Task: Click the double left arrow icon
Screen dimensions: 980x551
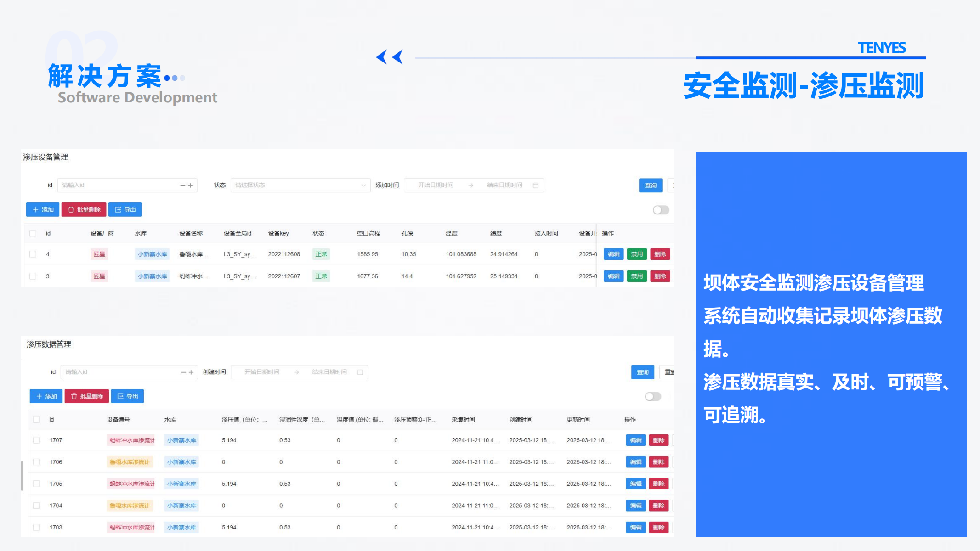Action: pyautogui.click(x=389, y=57)
